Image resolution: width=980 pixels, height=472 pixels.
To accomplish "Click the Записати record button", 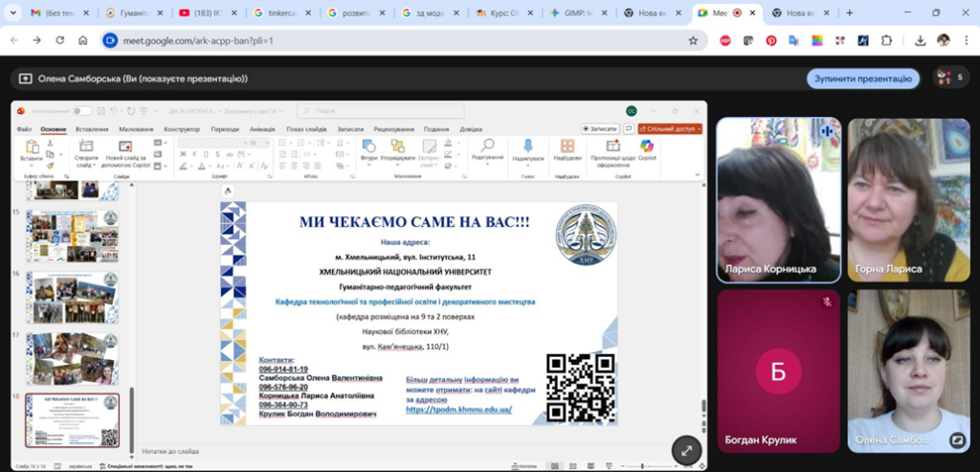I will tap(600, 128).
